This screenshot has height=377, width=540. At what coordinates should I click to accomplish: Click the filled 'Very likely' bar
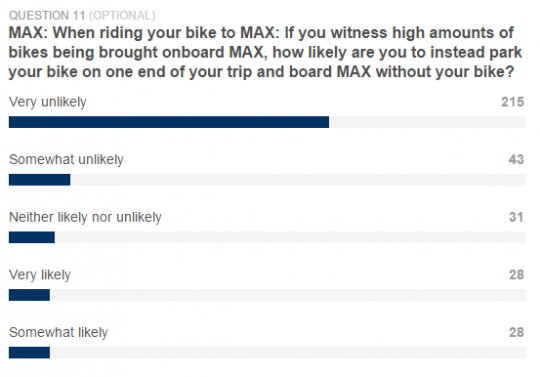(x=29, y=295)
